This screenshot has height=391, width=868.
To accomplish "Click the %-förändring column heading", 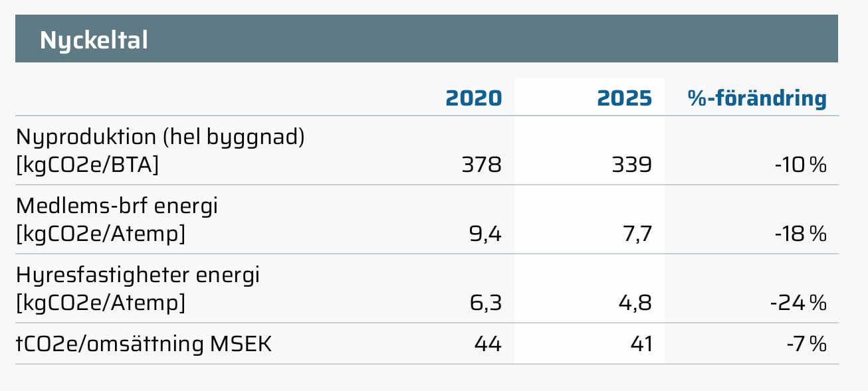I will pos(756,99).
